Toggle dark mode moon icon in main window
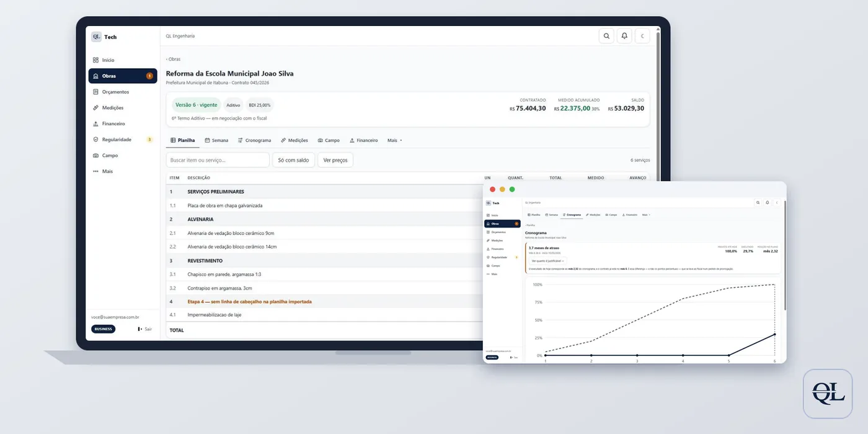 (x=642, y=36)
